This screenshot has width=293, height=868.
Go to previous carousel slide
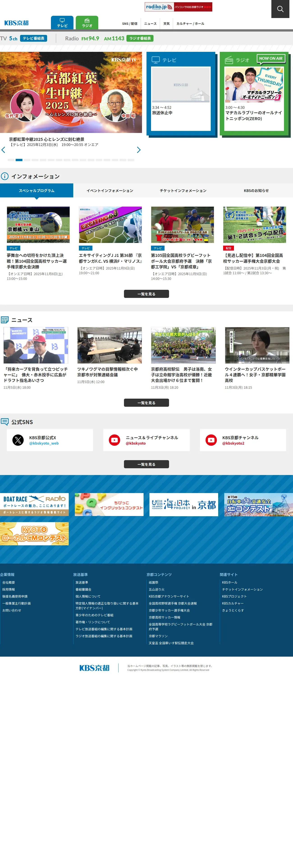coord(3,150)
